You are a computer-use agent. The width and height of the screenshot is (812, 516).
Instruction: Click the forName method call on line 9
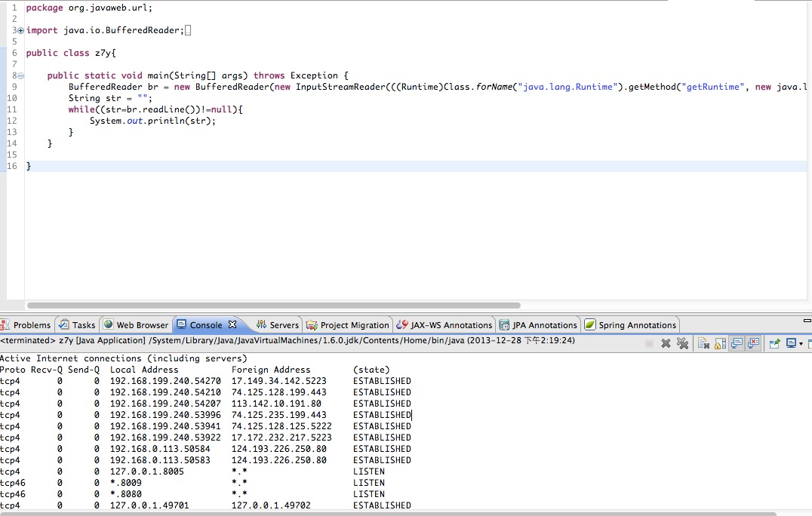pyautogui.click(x=494, y=87)
